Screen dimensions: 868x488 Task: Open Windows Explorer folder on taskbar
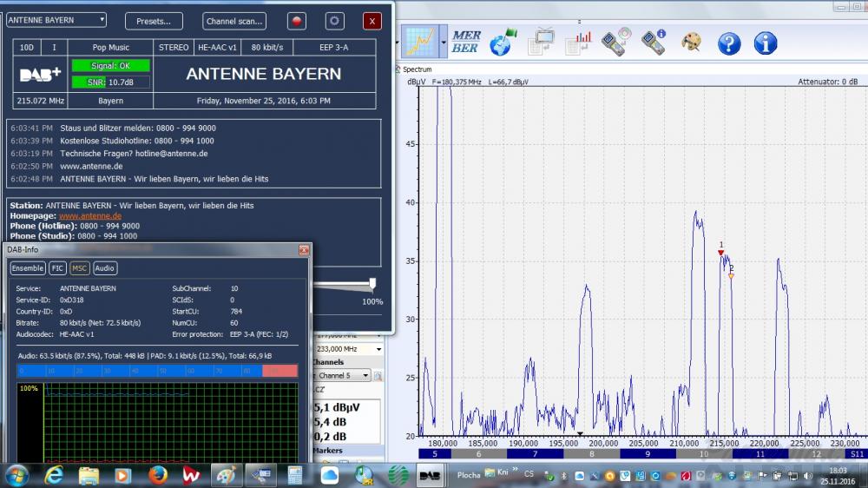(x=89, y=475)
